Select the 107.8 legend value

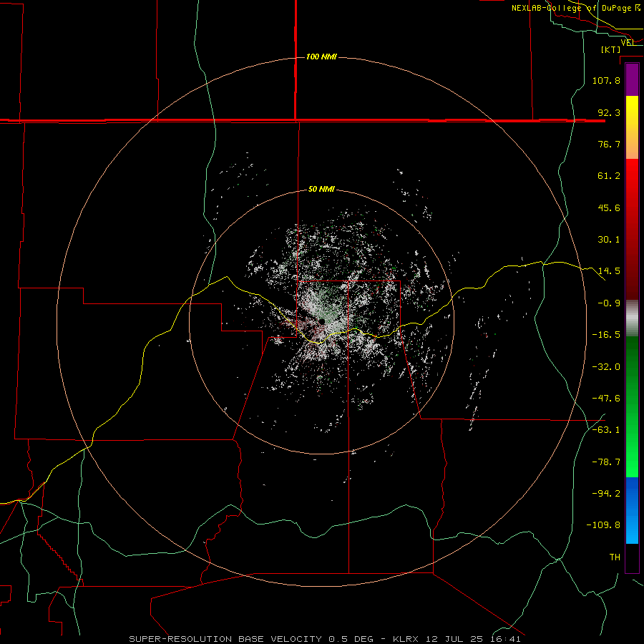(x=606, y=80)
